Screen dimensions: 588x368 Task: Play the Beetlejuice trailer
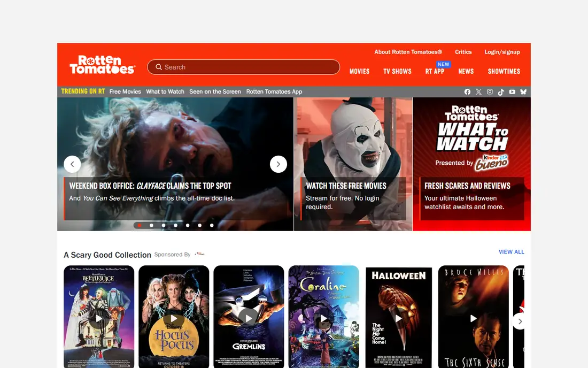click(x=99, y=318)
